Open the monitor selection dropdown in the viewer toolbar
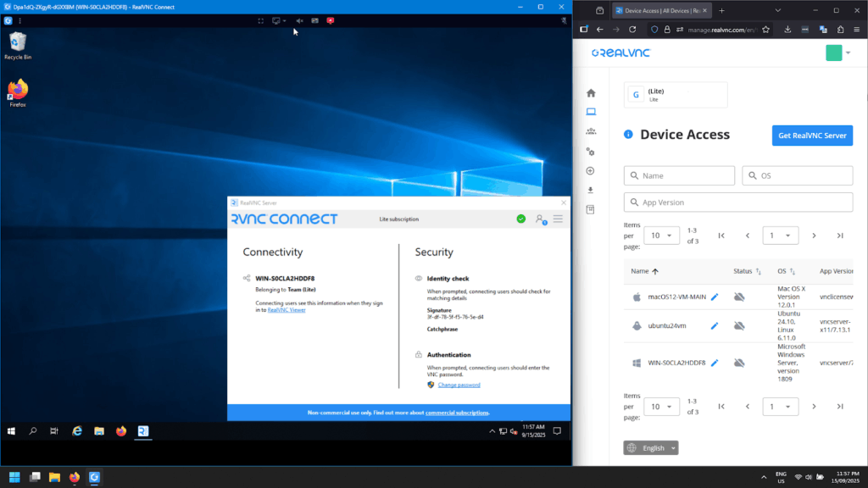 (x=279, y=20)
